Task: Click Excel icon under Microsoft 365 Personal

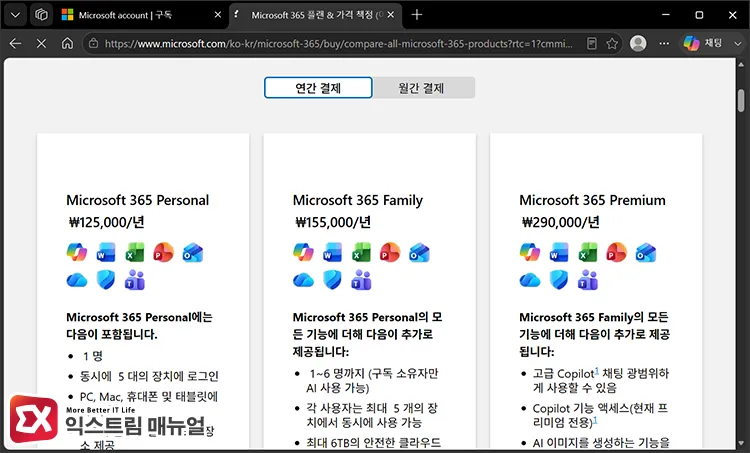Action: tap(135, 252)
